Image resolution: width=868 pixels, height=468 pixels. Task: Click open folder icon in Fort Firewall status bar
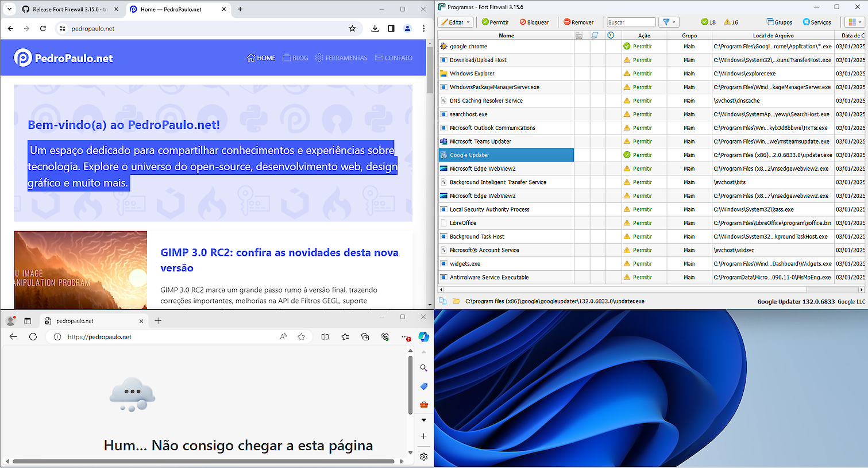click(x=456, y=301)
